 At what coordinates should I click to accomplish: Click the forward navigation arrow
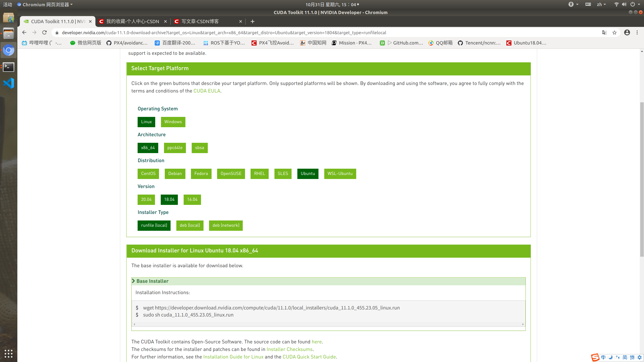tap(34, 32)
